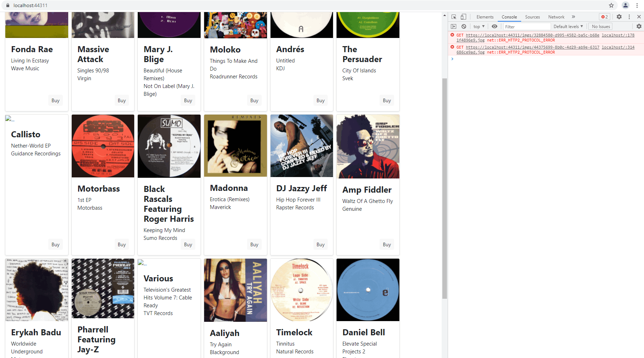Click the Madonna Erotica album cover
The width and height of the screenshot is (644, 358).
235,145
